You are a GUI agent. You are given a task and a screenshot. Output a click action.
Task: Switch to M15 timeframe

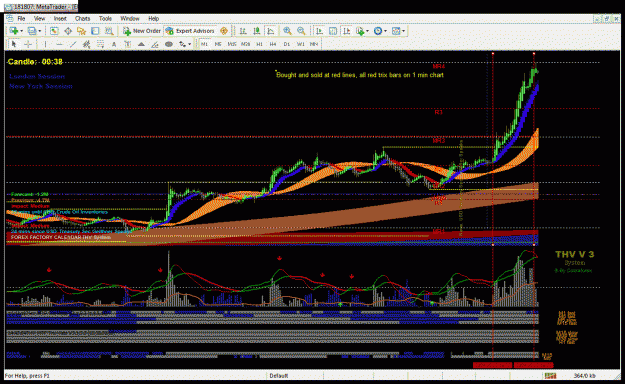(x=232, y=44)
